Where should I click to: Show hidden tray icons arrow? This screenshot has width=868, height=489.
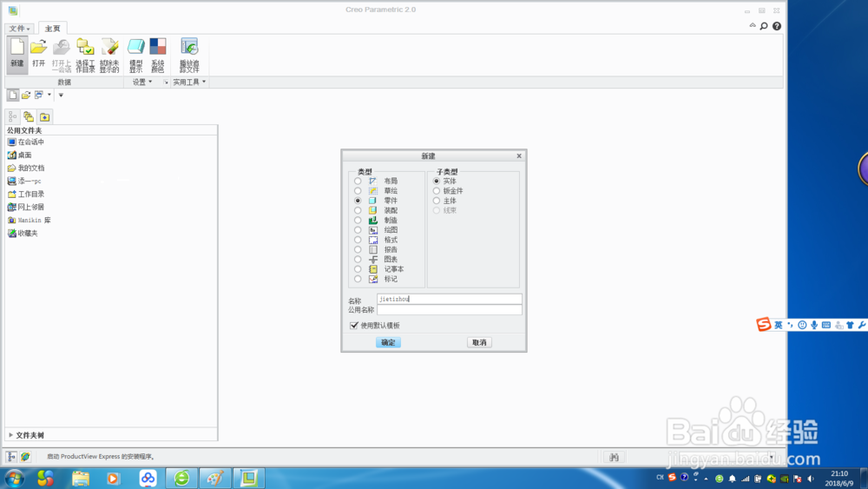(x=707, y=479)
